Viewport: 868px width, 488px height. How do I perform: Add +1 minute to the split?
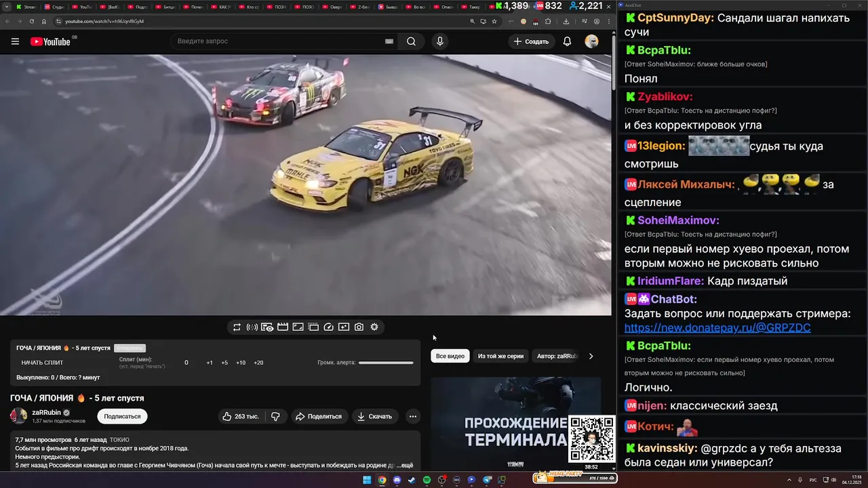(x=210, y=363)
